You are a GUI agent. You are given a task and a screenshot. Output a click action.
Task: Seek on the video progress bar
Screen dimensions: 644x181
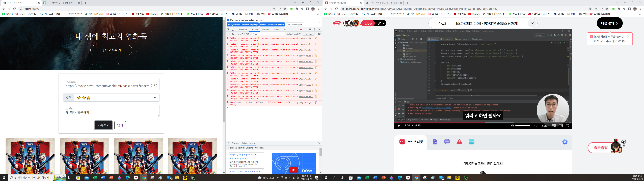483,122
